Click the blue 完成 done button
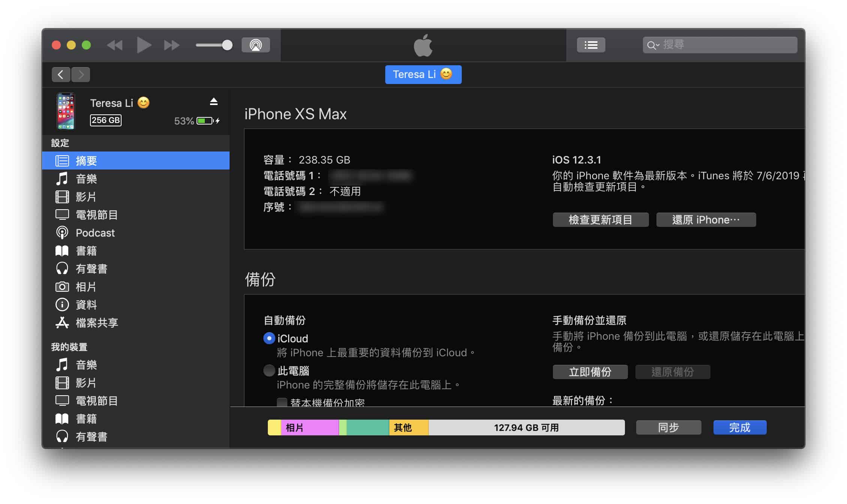This screenshot has height=504, width=847. [x=740, y=427]
